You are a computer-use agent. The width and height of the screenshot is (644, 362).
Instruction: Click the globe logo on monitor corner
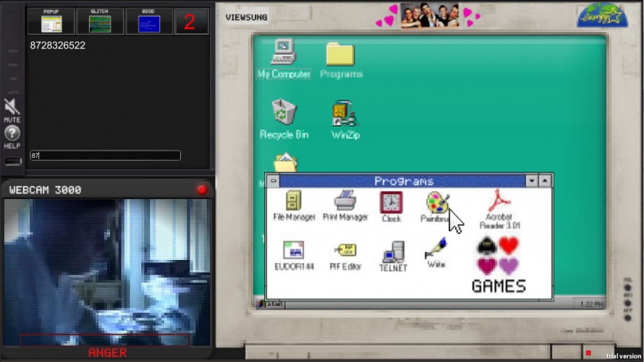(x=602, y=16)
